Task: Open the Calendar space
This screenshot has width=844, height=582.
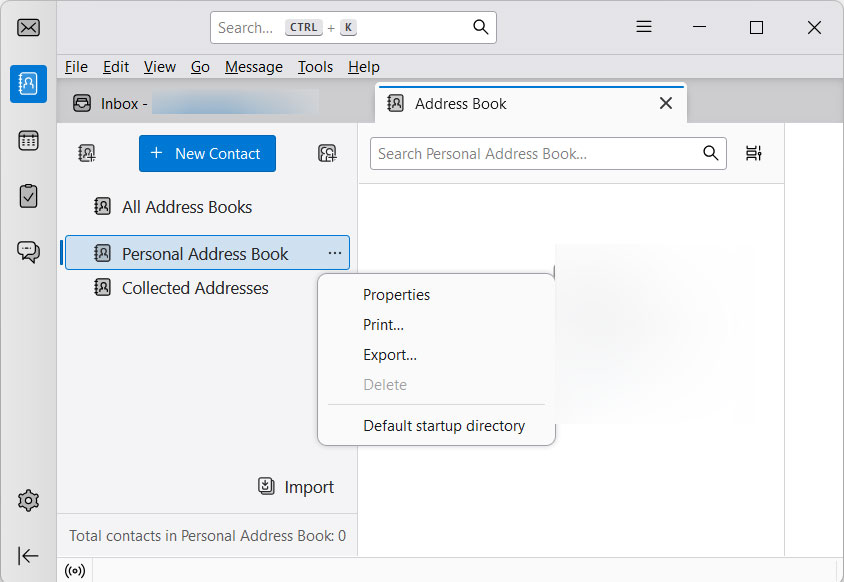Action: coord(28,140)
